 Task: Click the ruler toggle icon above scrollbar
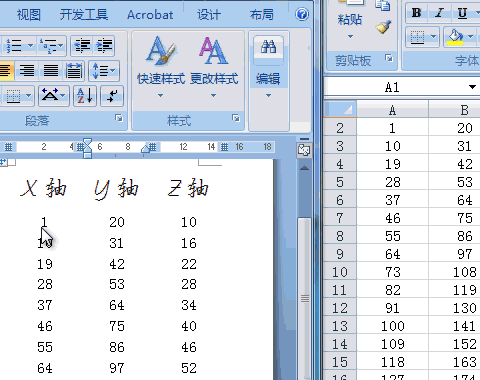click(304, 150)
